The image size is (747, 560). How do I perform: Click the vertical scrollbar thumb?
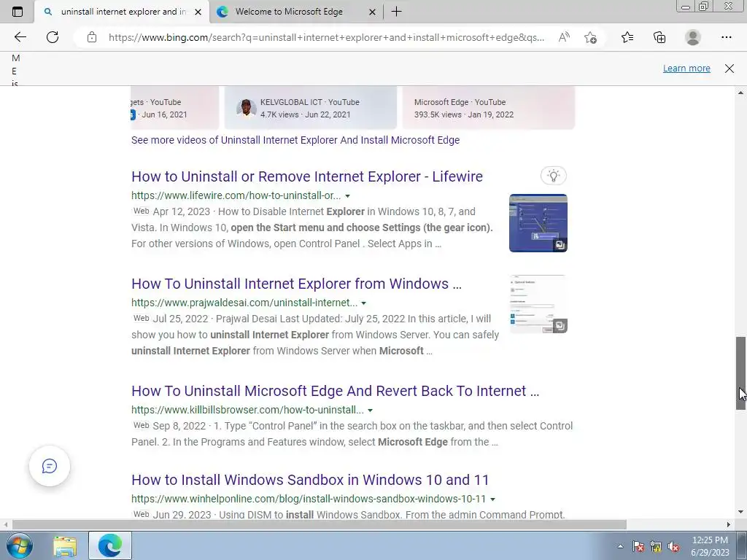tap(741, 373)
